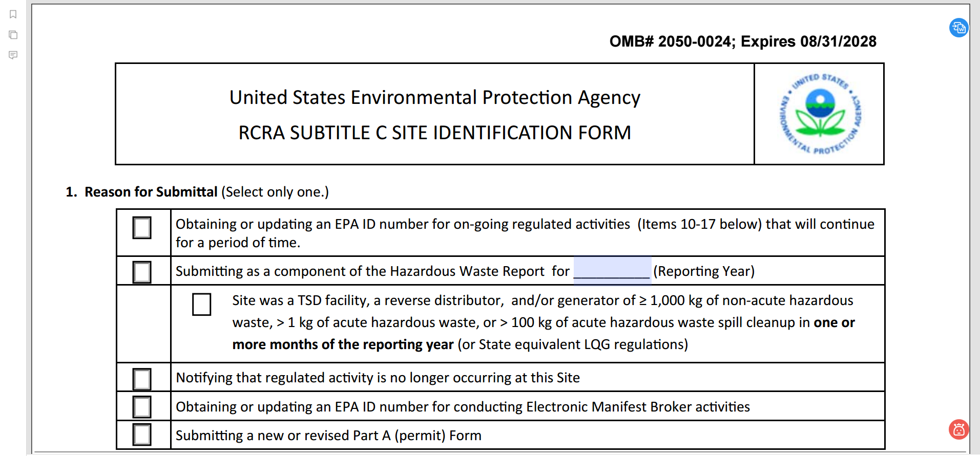Check the TSD facility checkbox
980x456 pixels.
coord(201,305)
